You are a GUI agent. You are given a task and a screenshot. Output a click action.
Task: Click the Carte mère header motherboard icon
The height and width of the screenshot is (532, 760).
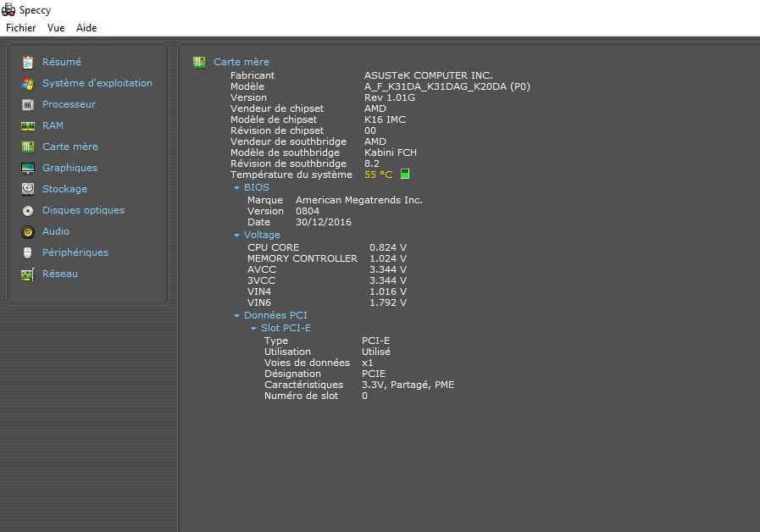point(199,62)
